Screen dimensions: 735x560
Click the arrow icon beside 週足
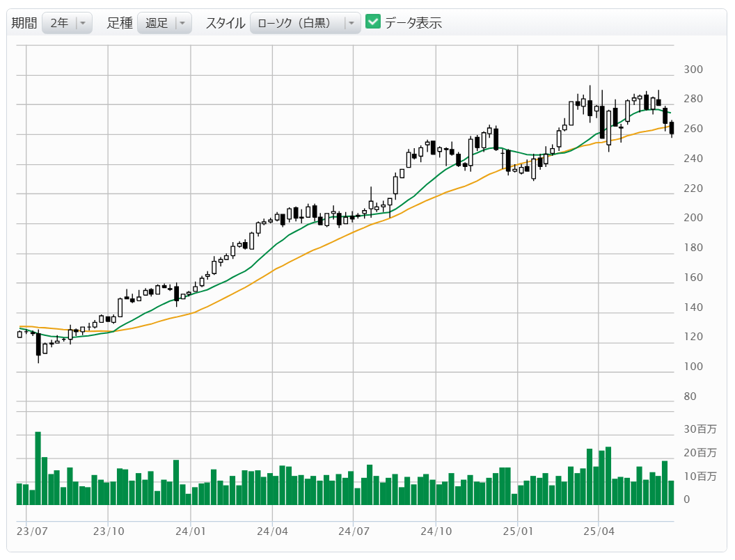(182, 23)
